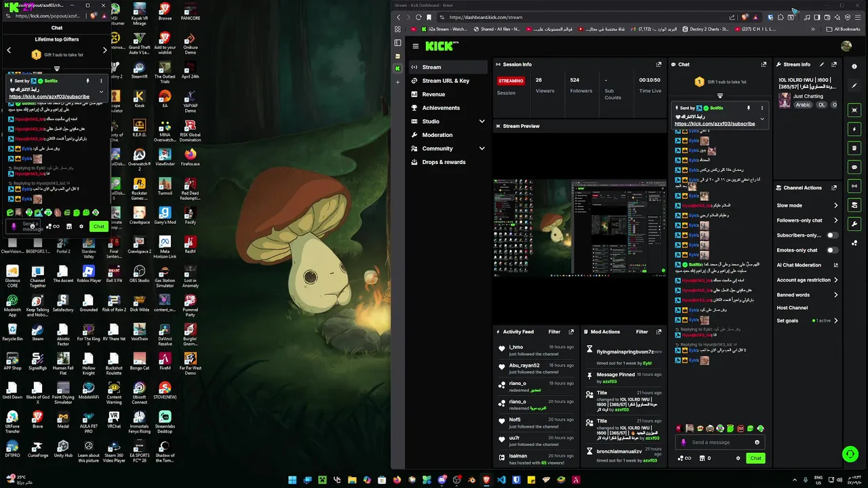868x488 pixels.
Task: Show previous top gifter in popout chat
Action: pyautogui.click(x=9, y=50)
